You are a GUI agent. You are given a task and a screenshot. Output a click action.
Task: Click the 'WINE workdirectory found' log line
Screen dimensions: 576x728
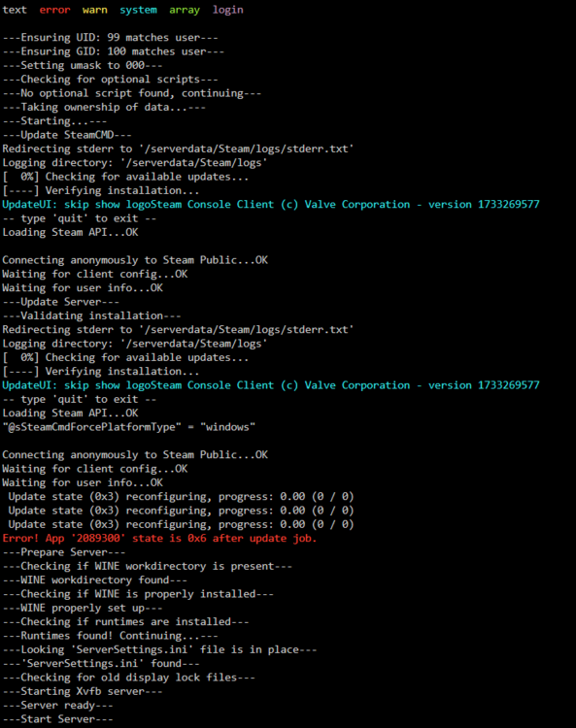click(x=95, y=579)
